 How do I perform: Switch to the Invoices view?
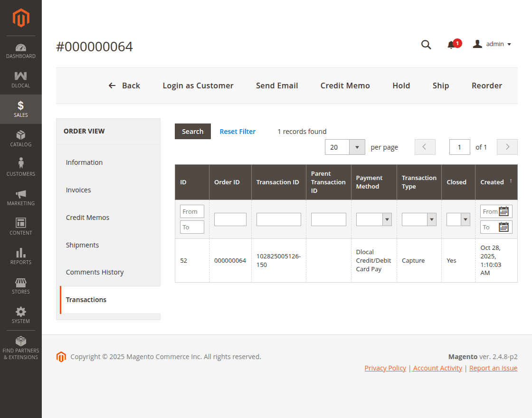78,190
